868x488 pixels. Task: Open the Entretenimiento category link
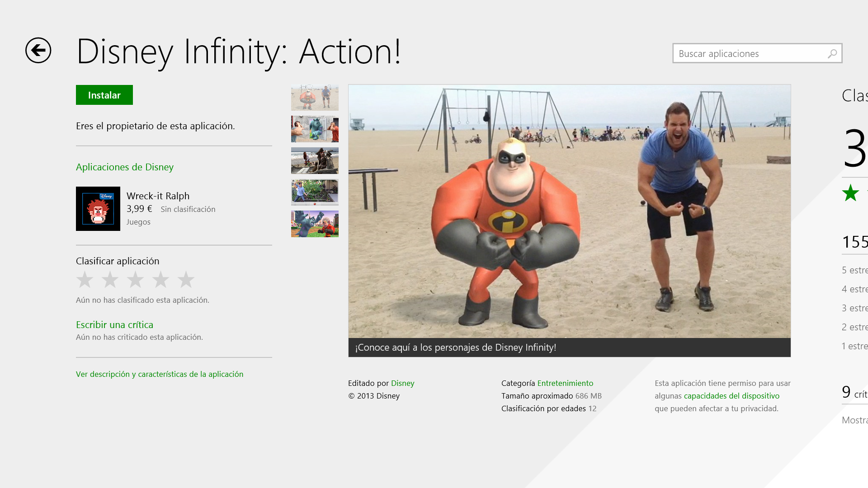[x=565, y=383]
